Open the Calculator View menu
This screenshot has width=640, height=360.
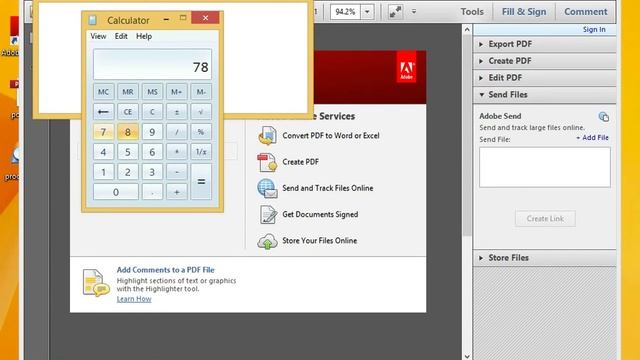point(98,36)
